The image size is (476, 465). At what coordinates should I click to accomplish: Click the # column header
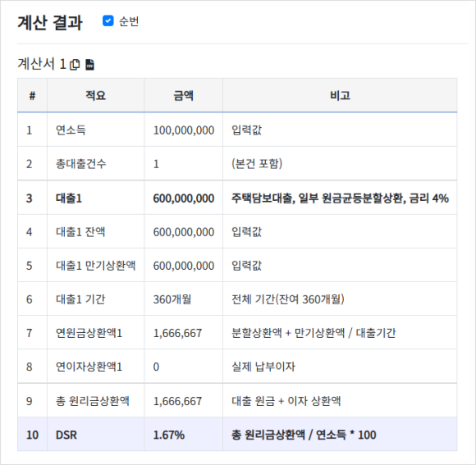(x=32, y=96)
